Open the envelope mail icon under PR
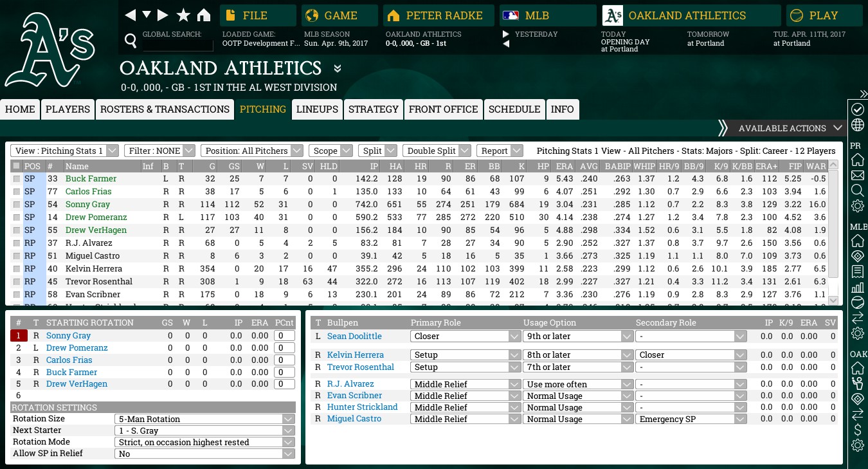 point(857,175)
